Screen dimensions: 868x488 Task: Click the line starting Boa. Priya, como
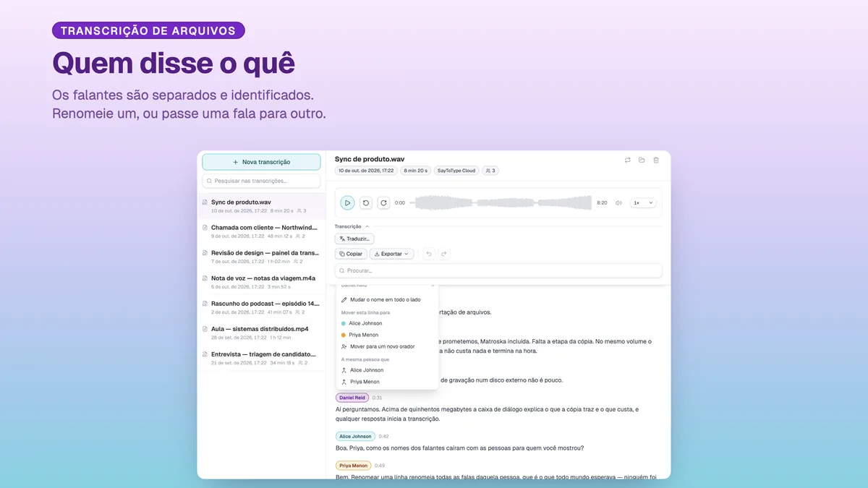pyautogui.click(x=459, y=448)
